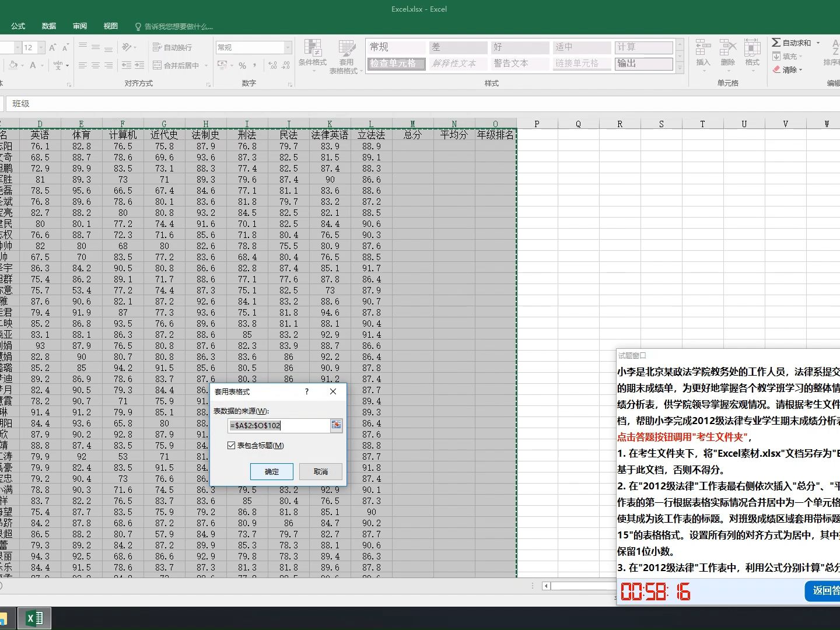Open the 公式 ribbon tab
Viewport: 840px width, 630px height.
coord(18,26)
